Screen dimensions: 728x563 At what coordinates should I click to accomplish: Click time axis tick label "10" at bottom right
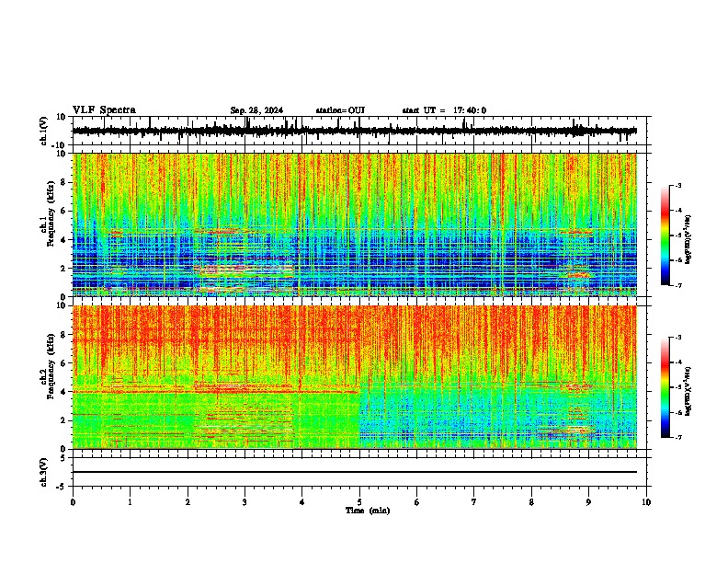pos(646,502)
